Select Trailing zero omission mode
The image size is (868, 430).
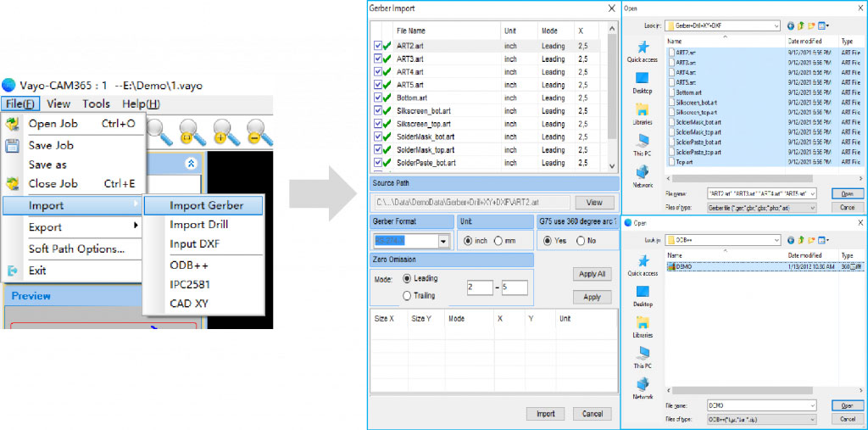[408, 295]
